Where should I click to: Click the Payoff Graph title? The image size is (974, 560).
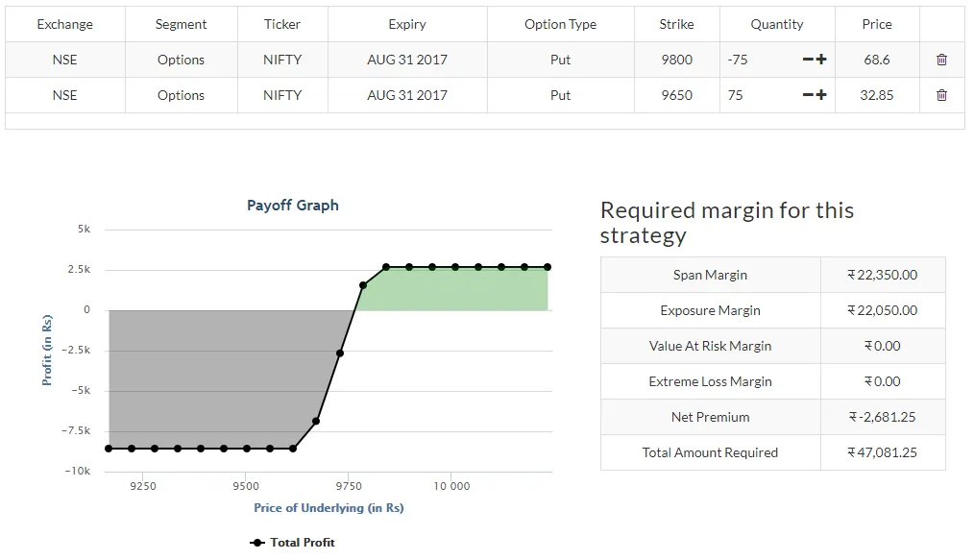pyautogui.click(x=293, y=206)
